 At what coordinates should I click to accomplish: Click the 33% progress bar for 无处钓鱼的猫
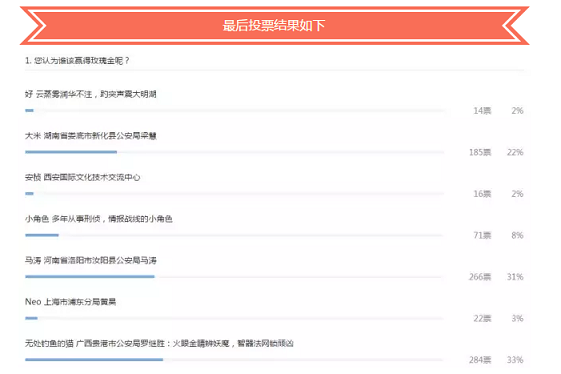[x=234, y=360]
